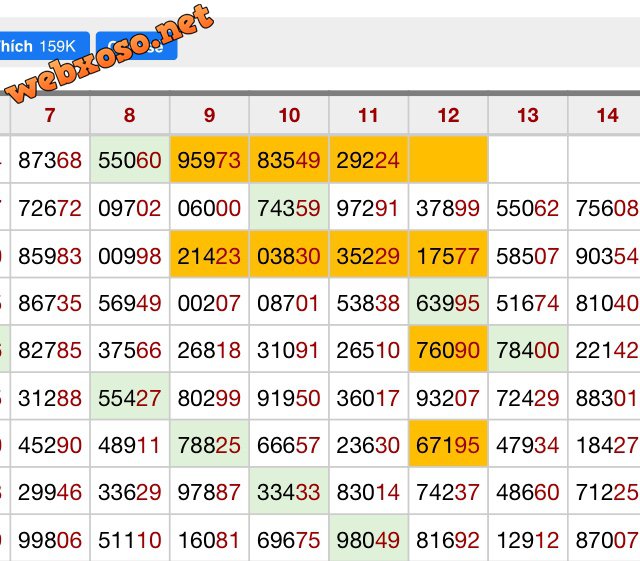
Task: Click cell with number 12912
Action: click(x=528, y=539)
